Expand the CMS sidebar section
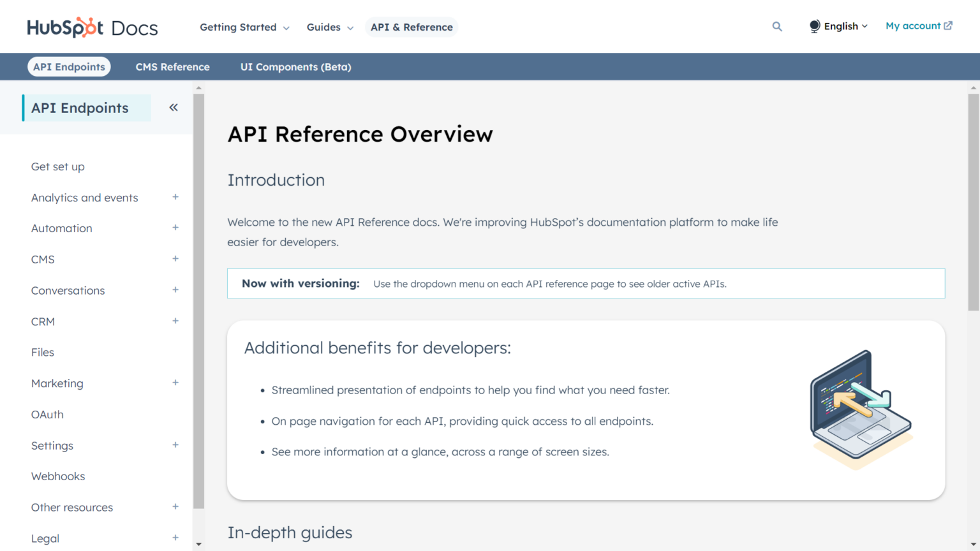 175,259
